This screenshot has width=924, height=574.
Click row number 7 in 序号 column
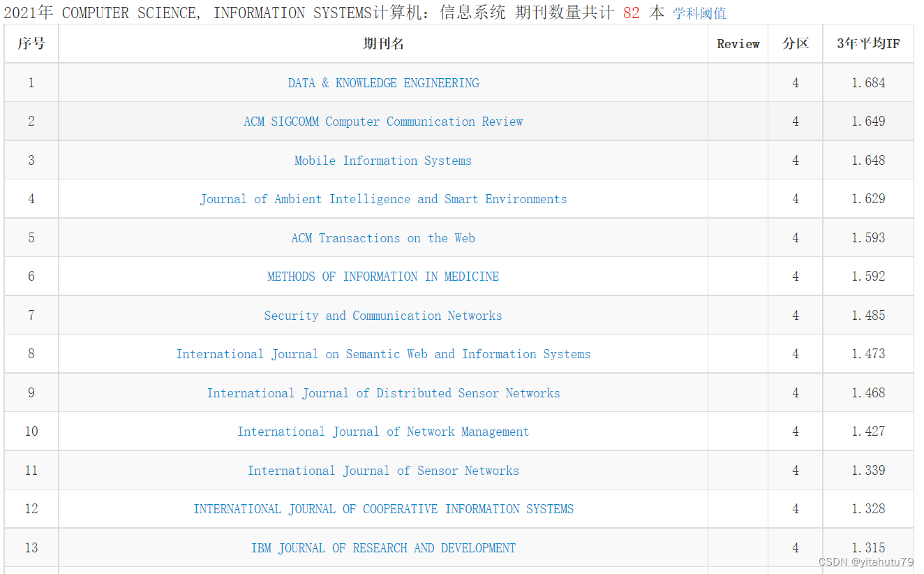click(x=31, y=316)
